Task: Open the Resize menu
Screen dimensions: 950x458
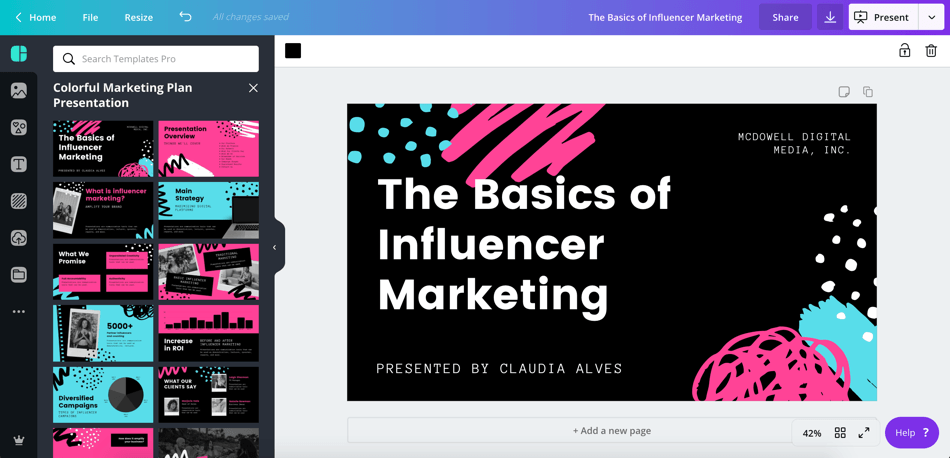Action: pyautogui.click(x=139, y=18)
